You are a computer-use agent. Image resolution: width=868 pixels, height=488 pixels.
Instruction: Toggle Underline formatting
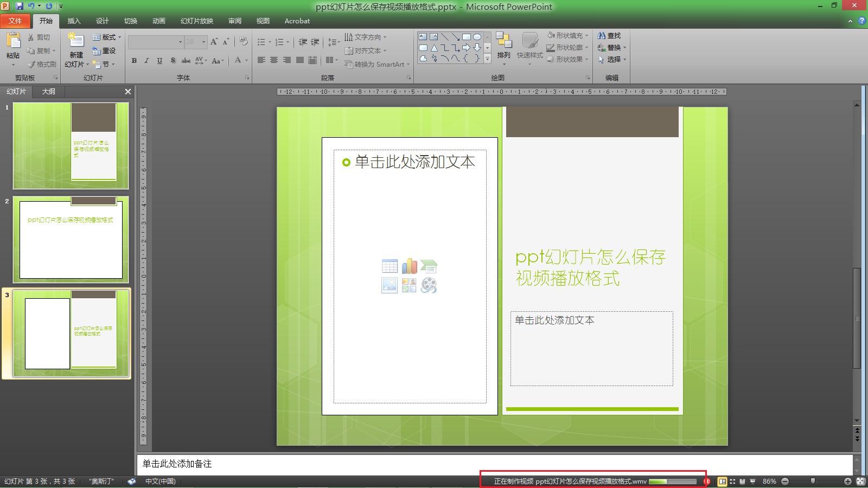point(159,61)
